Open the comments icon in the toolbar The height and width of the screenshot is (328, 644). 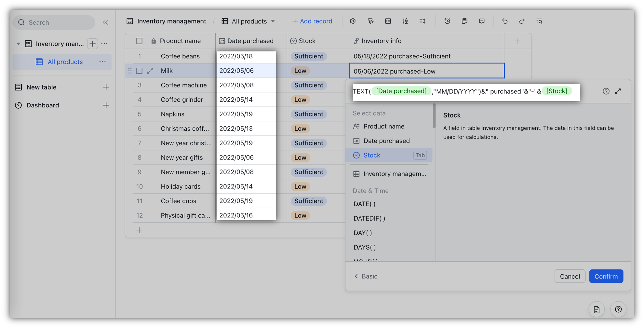tap(482, 21)
